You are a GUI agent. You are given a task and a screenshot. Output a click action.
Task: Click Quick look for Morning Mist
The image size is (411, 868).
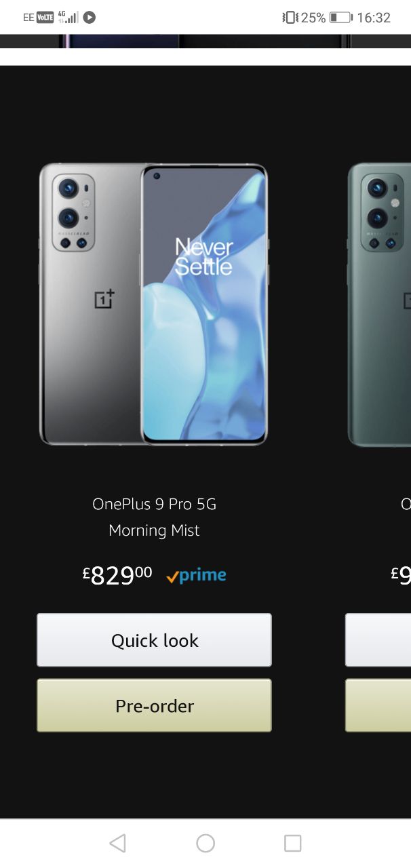154,640
